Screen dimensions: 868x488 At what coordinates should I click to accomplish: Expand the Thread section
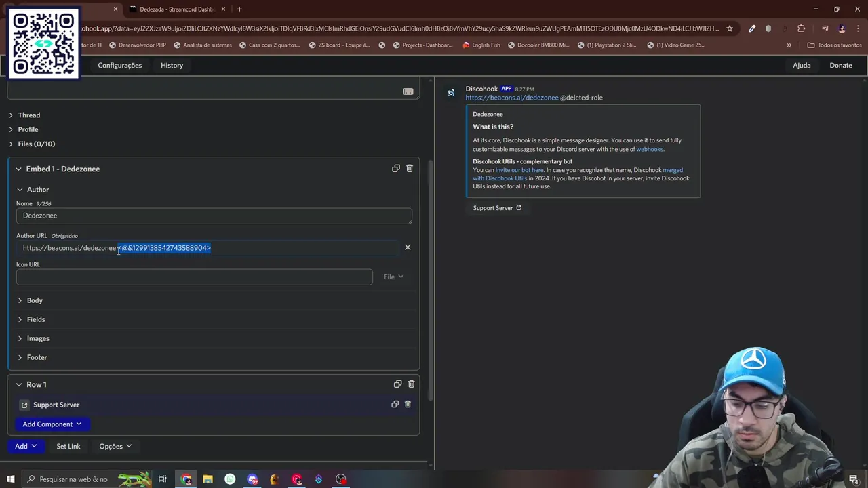(24, 115)
